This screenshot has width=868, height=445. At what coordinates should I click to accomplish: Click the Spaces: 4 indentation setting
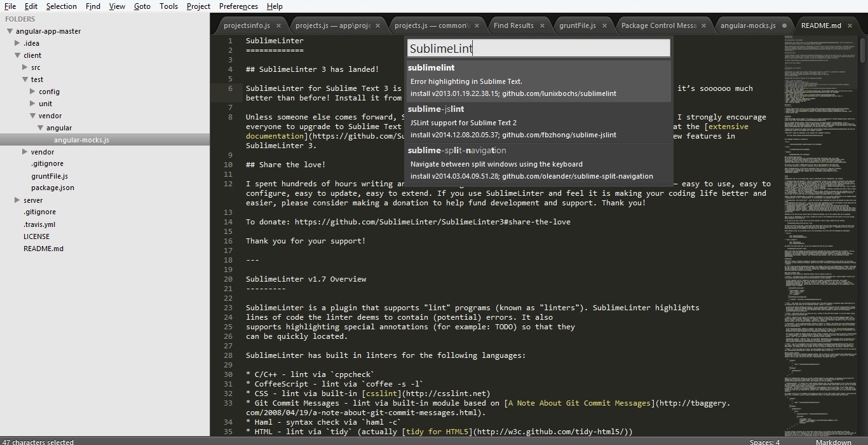click(764, 442)
